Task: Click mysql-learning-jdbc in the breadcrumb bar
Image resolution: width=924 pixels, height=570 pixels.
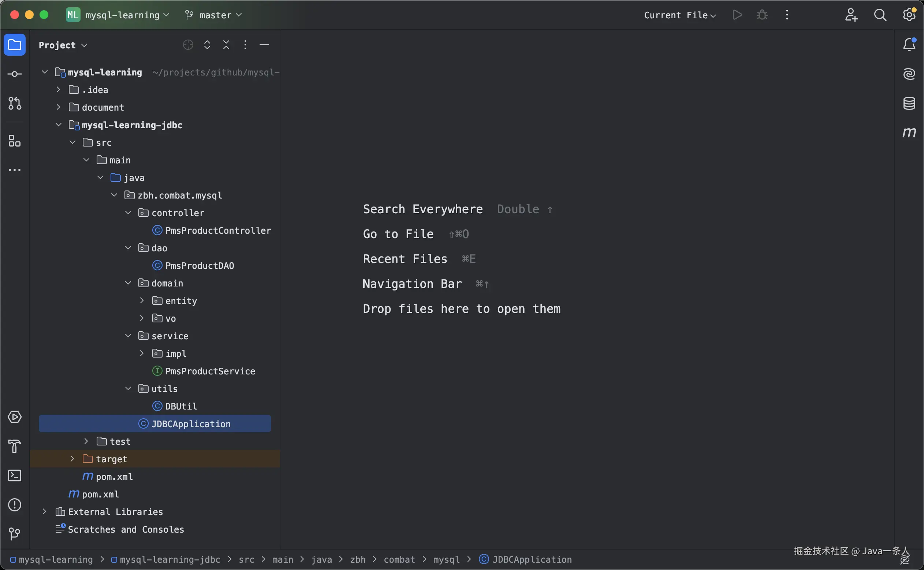Action: 169,560
